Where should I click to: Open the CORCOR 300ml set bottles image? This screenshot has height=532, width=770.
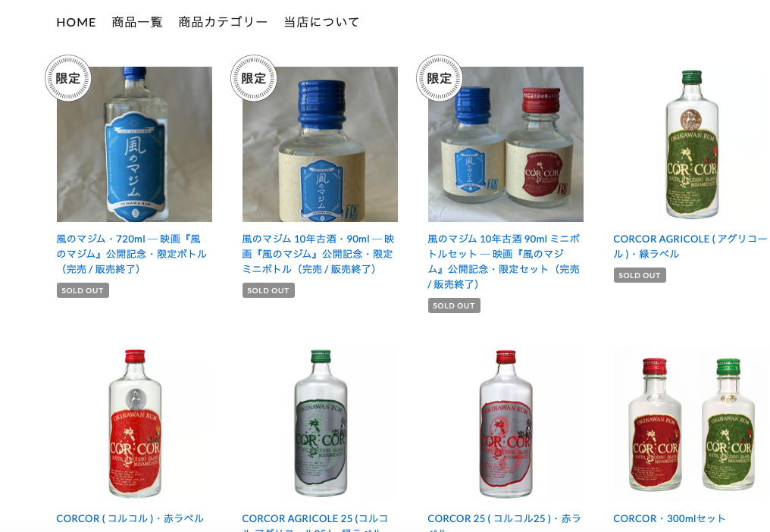click(x=691, y=424)
